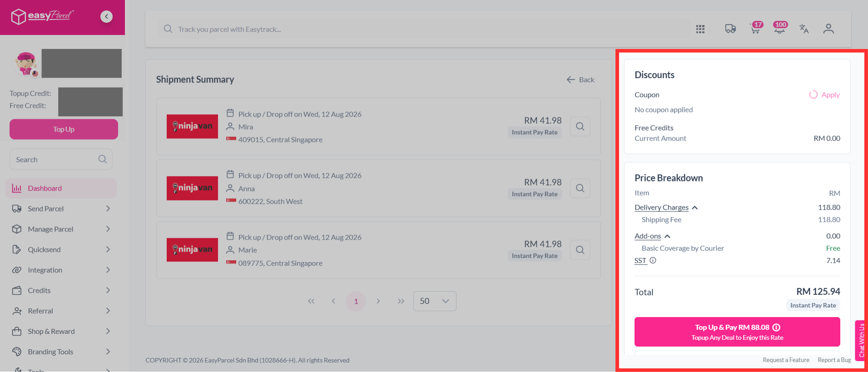The width and height of the screenshot is (868, 372).
Task: Go to the first page of shipments
Action: [311, 301]
